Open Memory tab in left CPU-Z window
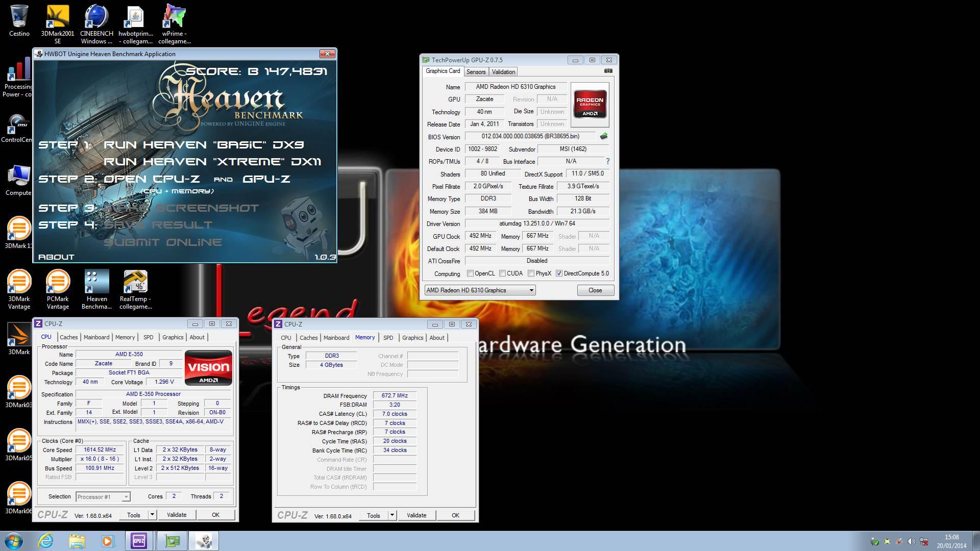Image resolution: width=980 pixels, height=551 pixels. (125, 337)
